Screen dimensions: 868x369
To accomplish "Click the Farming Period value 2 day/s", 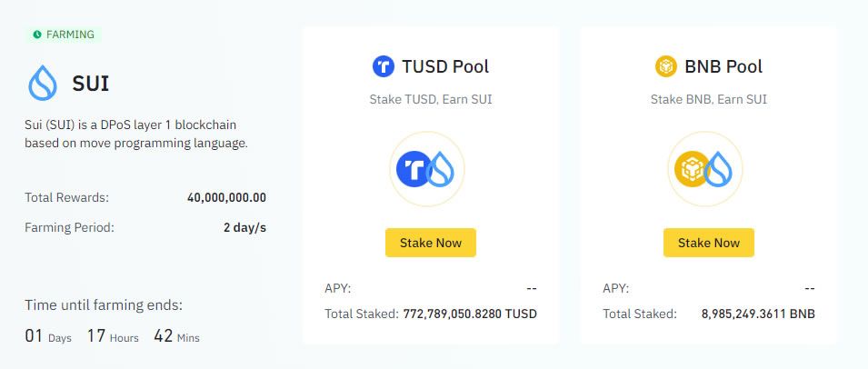I will tap(244, 227).
